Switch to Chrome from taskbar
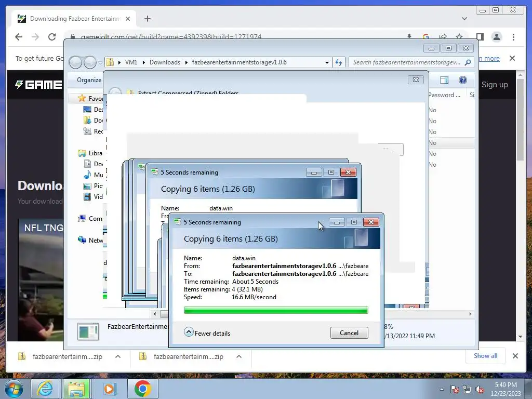 tap(142, 389)
